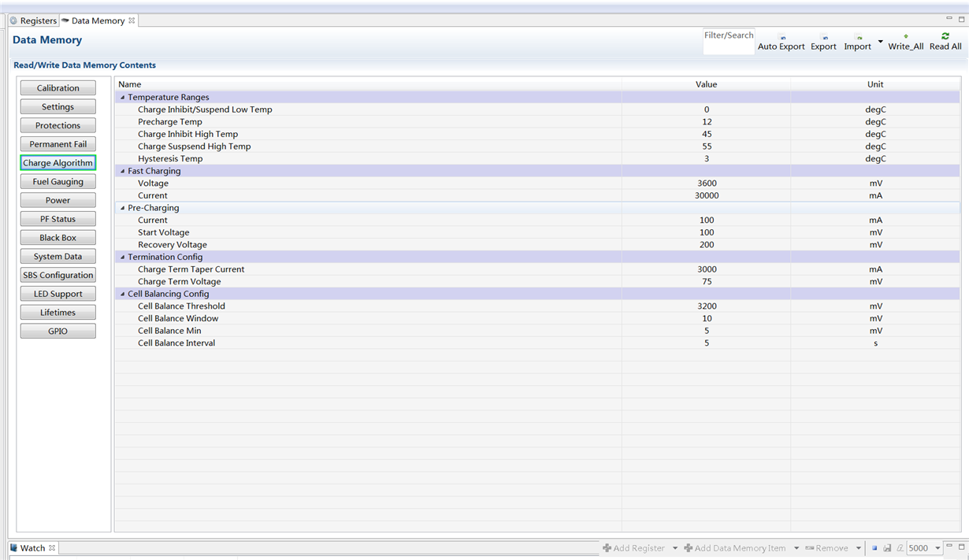This screenshot has width=969, height=560.
Task: Select Cell Balance Window value 10
Action: tap(706, 318)
